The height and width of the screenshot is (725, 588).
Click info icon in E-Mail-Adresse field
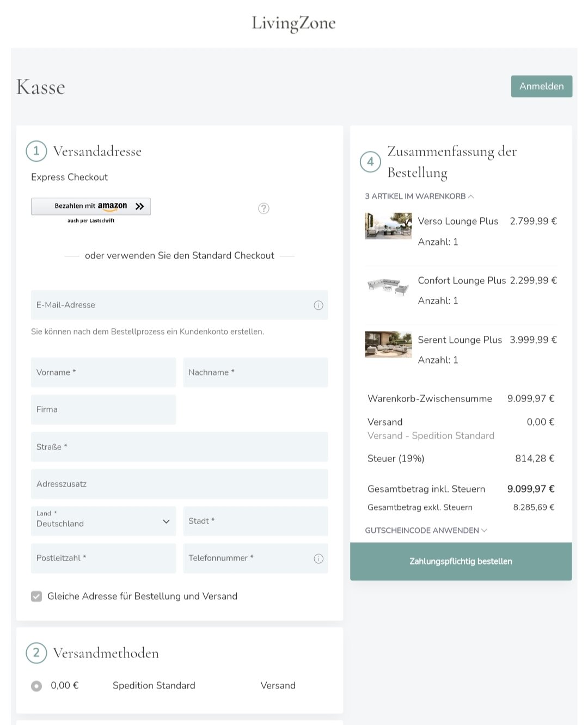click(x=318, y=305)
